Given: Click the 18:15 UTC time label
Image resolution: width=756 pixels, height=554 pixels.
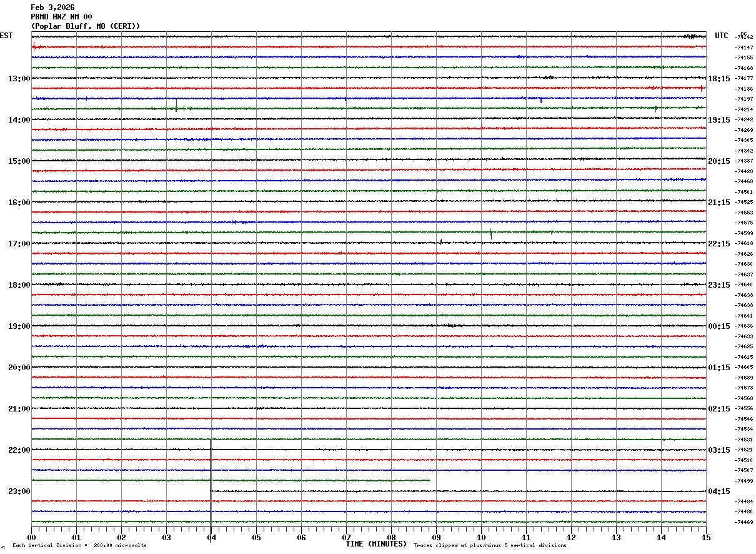Looking at the screenshot, I should pyautogui.click(x=719, y=79).
